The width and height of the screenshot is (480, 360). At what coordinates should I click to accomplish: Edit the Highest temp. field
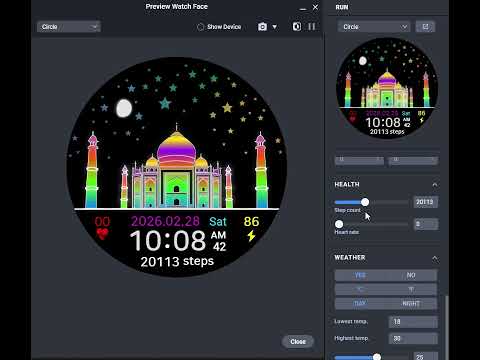coord(413,339)
